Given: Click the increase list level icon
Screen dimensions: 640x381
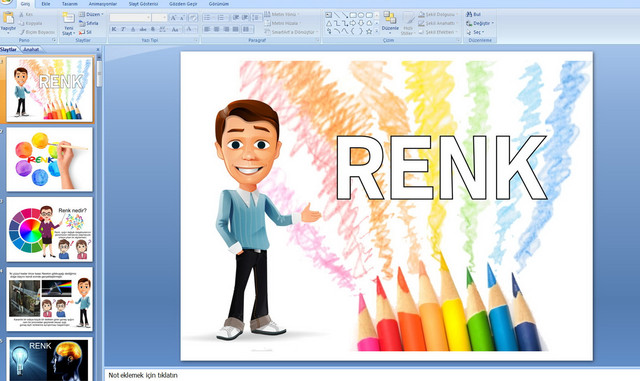Looking at the screenshot, I should tap(245, 18).
